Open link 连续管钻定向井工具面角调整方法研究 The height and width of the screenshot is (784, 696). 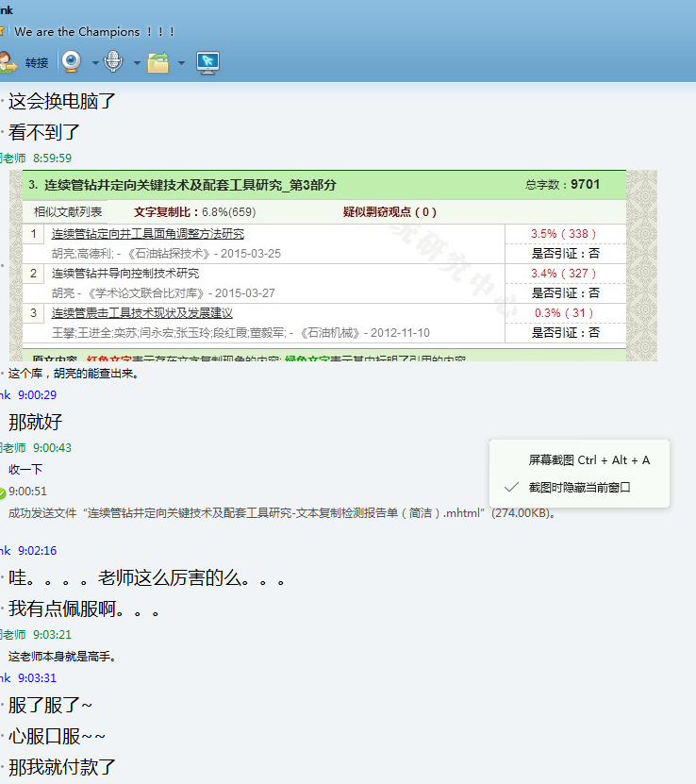[x=148, y=233]
